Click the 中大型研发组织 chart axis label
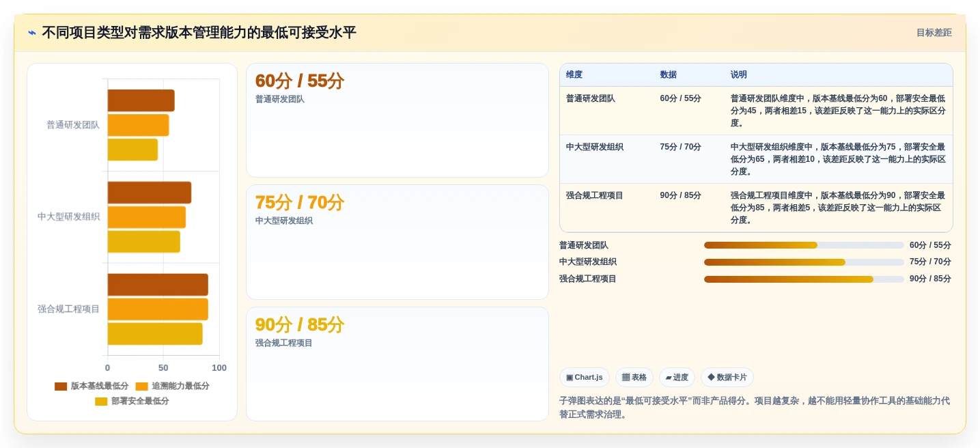Viewport: 980px width, 448px height. [69, 217]
